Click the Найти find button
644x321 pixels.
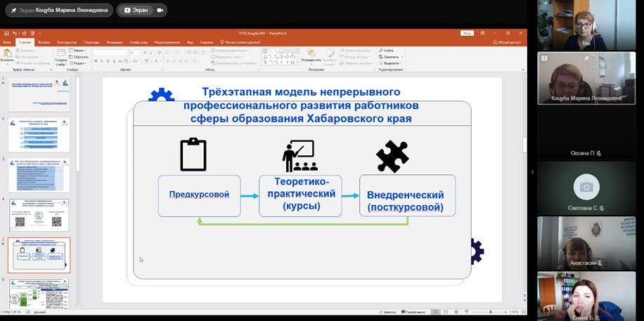click(387, 51)
